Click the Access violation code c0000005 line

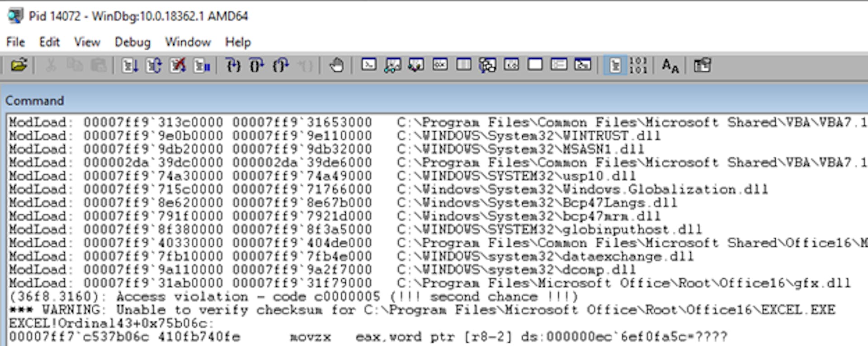pyautogui.click(x=293, y=296)
